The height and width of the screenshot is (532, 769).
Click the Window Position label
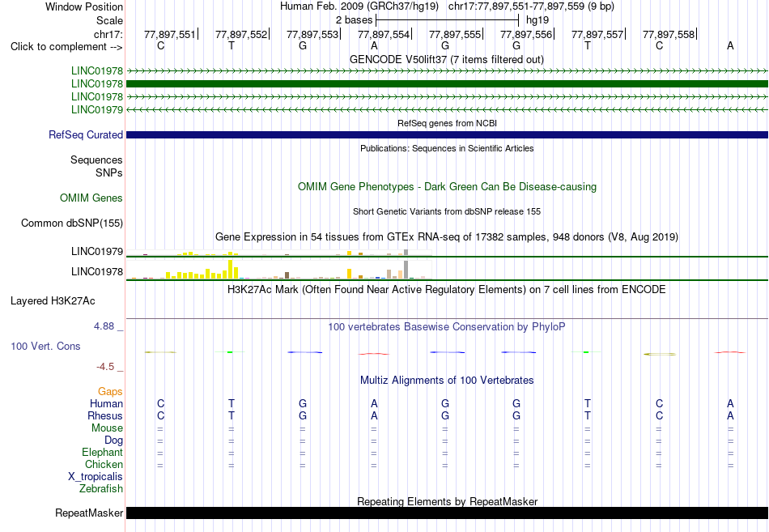point(84,6)
